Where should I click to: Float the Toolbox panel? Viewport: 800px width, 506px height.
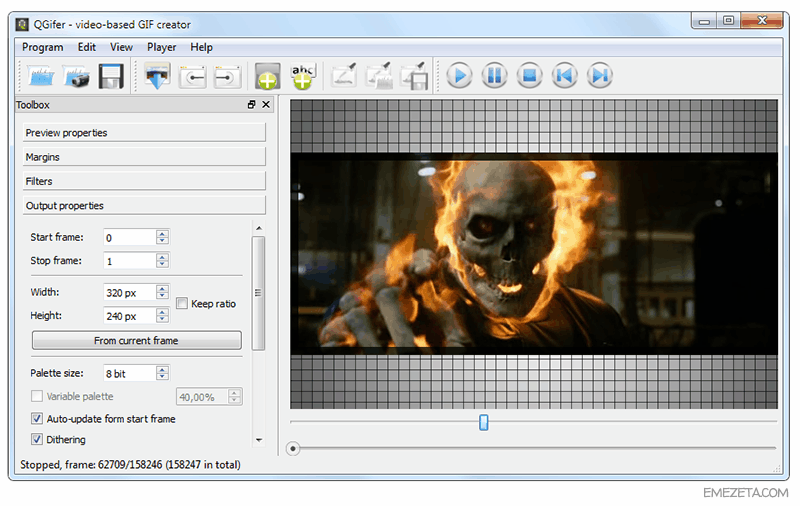point(252,105)
